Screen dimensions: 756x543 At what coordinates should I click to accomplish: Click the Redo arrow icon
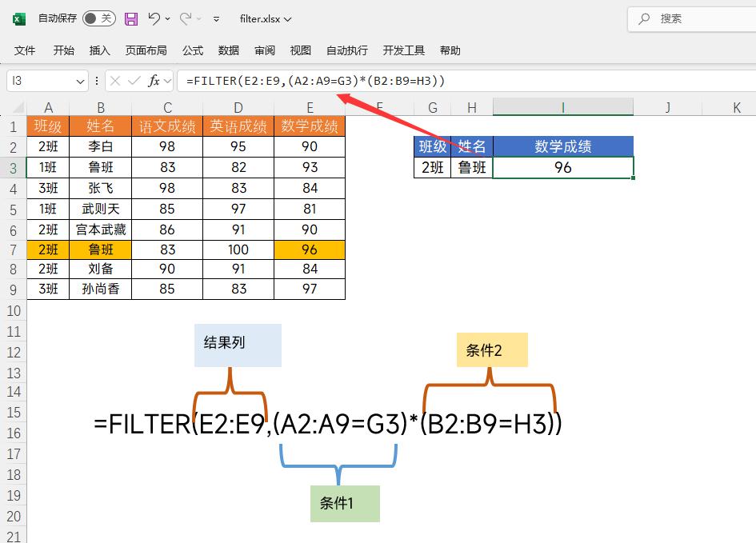(x=185, y=18)
